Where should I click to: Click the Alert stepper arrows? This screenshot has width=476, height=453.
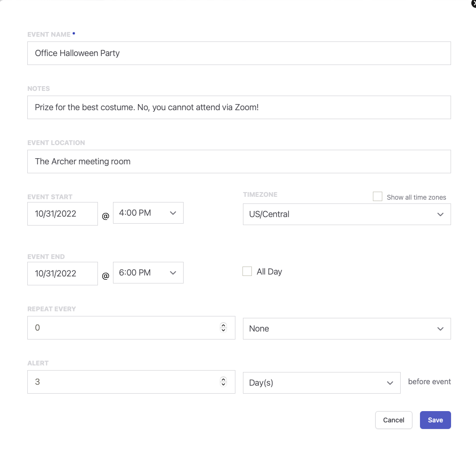click(224, 382)
